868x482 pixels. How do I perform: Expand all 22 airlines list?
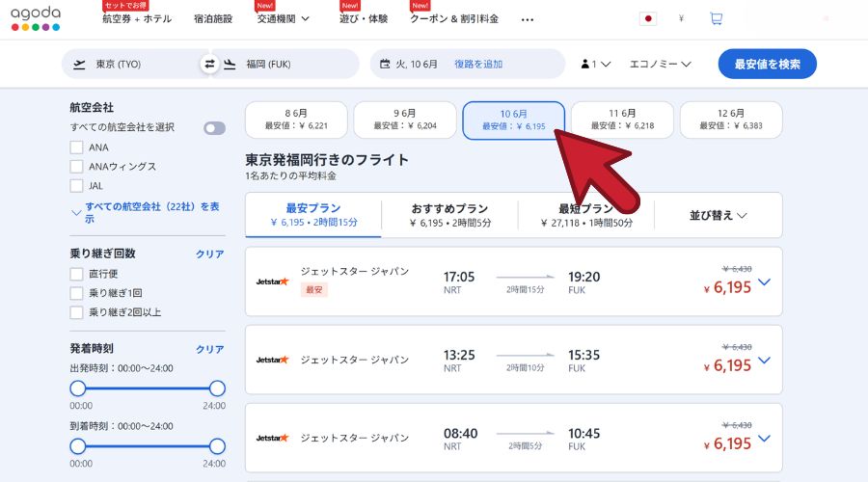(x=148, y=212)
